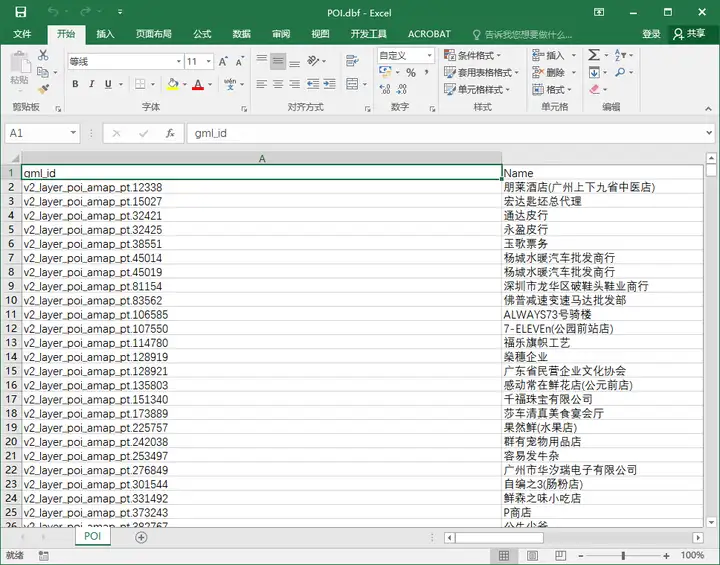Align text left in cell
720x565 pixels.
pos(262,84)
